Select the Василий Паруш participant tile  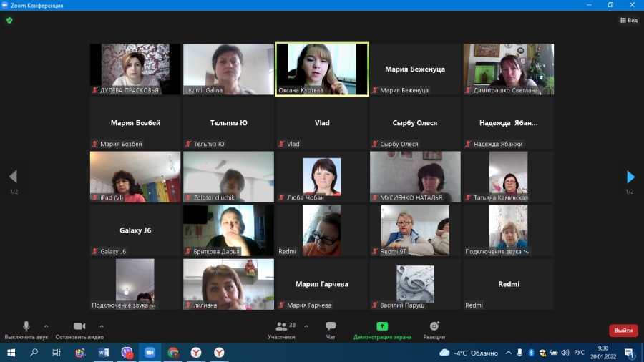(415, 284)
